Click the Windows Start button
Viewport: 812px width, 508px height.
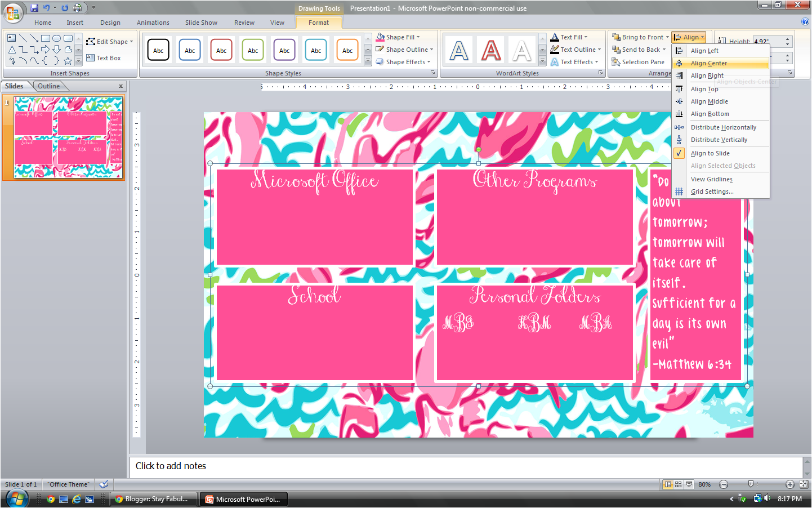[16, 499]
